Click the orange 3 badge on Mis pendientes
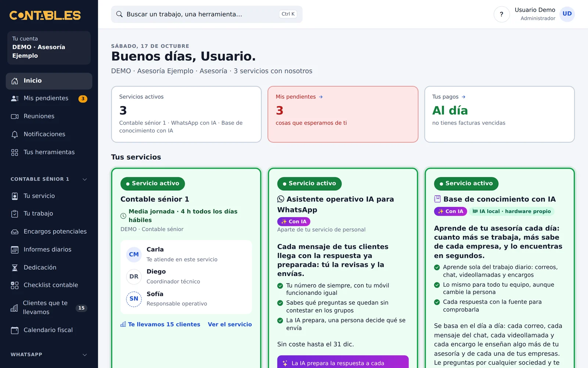Viewport: 588px width, 368px height. (83, 99)
